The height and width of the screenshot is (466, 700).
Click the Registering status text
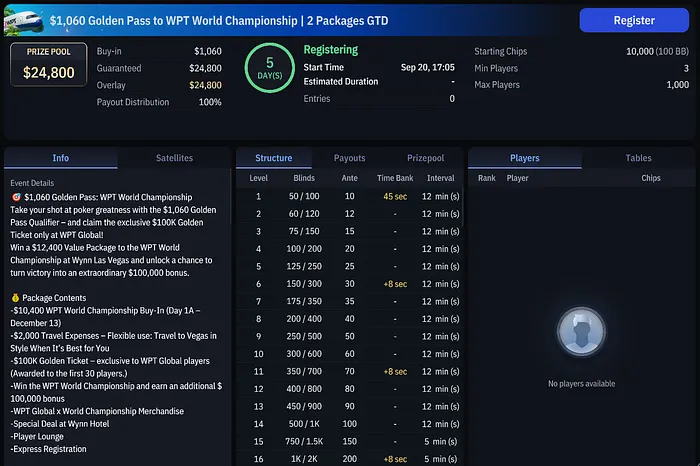pos(331,50)
